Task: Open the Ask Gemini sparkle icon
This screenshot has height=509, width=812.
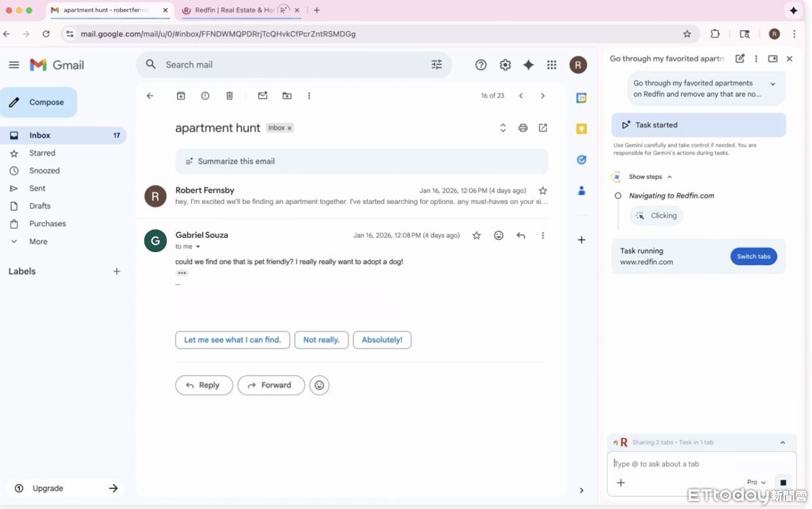Action: [528, 64]
